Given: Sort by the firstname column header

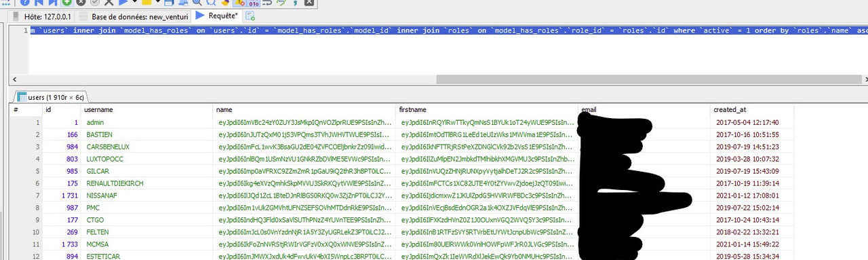Looking at the screenshot, I should 487,109.
